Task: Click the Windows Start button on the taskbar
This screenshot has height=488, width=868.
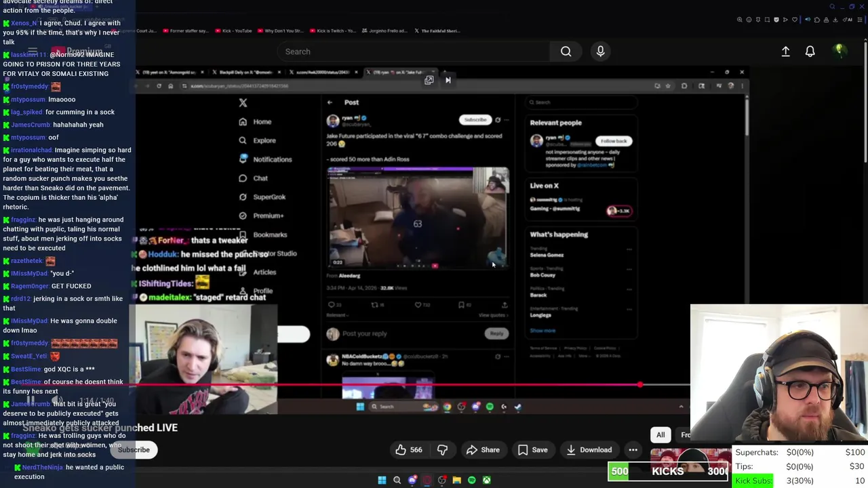Action: [382, 480]
